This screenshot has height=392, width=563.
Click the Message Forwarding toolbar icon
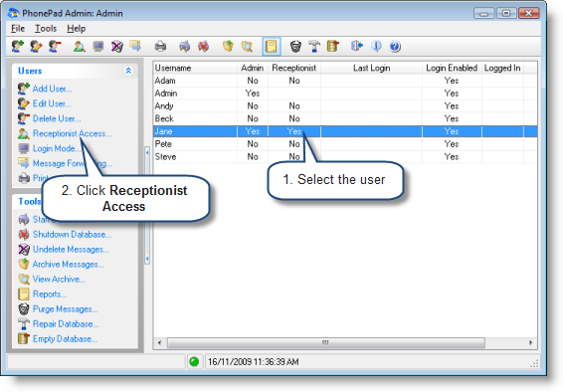(x=135, y=47)
